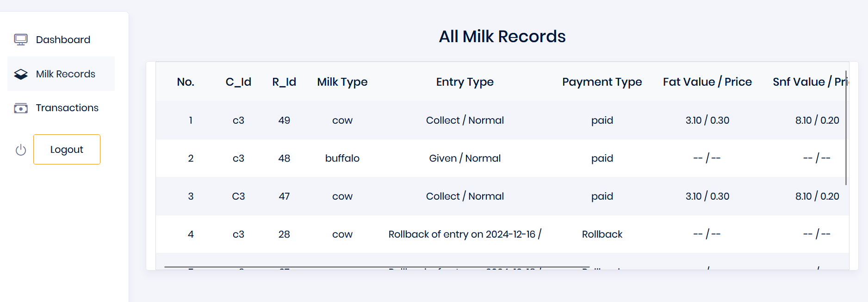The width and height of the screenshot is (868, 302).
Task: Click the Milk Type column header
Action: point(342,82)
